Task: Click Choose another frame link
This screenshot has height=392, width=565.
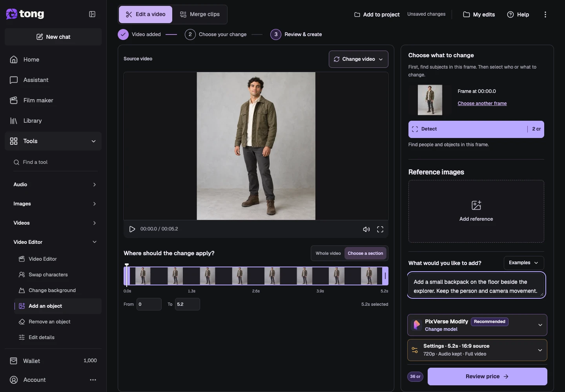Action: click(482, 103)
